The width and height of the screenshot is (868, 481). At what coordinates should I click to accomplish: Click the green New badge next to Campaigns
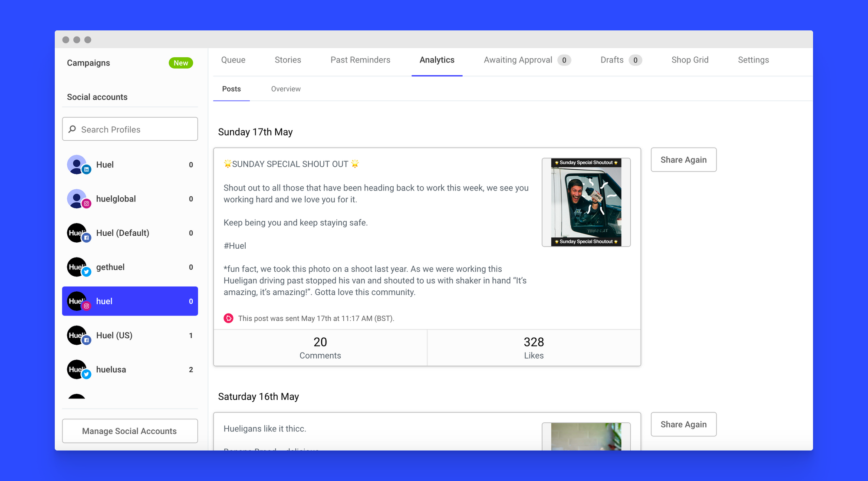[x=181, y=63]
